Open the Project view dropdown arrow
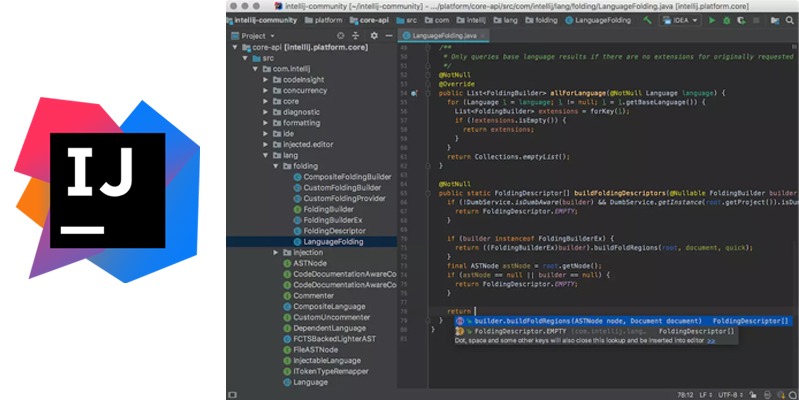 pyautogui.click(x=273, y=36)
